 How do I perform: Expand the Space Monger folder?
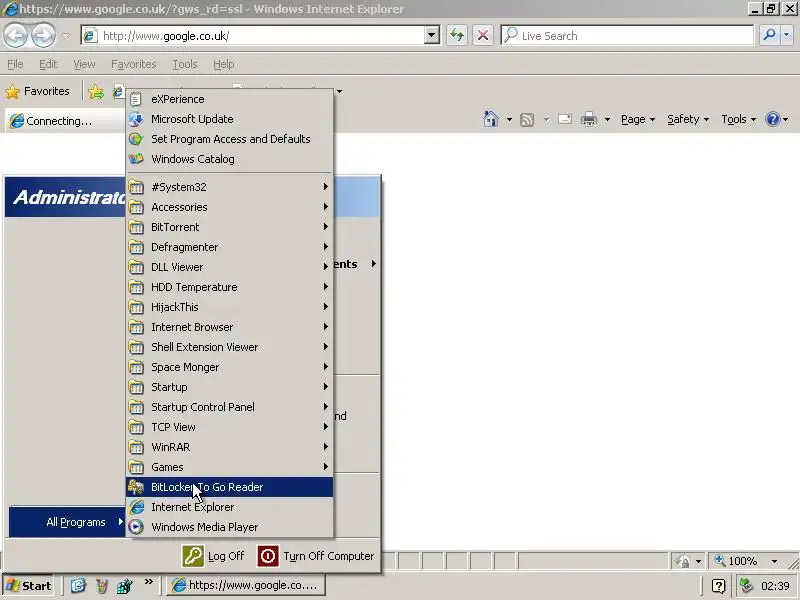(229, 367)
